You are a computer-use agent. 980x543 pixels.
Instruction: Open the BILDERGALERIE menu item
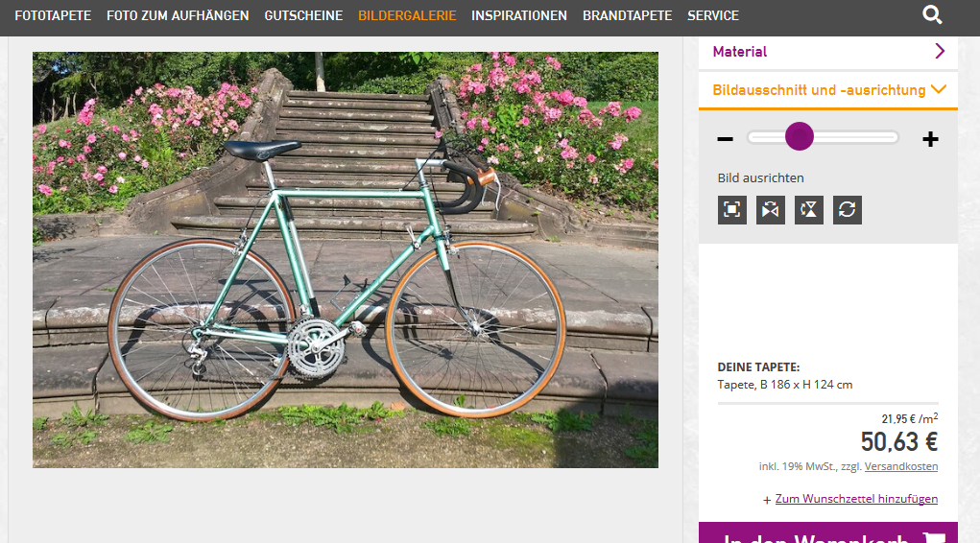[407, 15]
